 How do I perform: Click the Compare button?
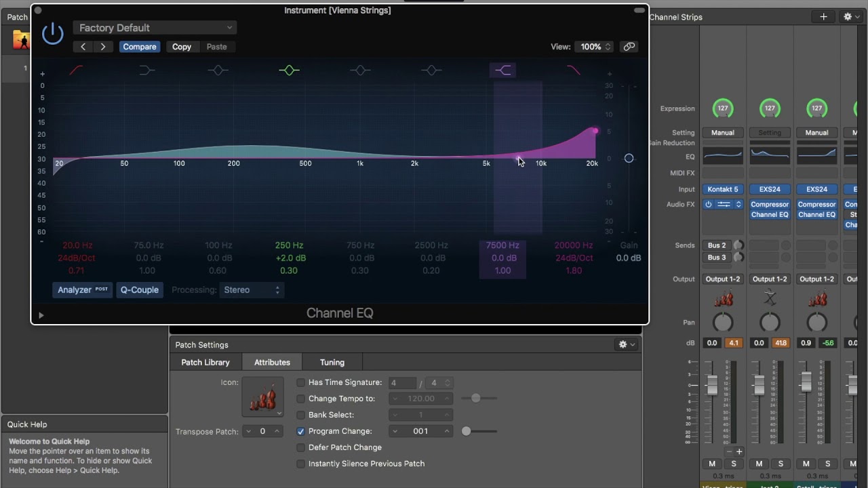(x=140, y=47)
